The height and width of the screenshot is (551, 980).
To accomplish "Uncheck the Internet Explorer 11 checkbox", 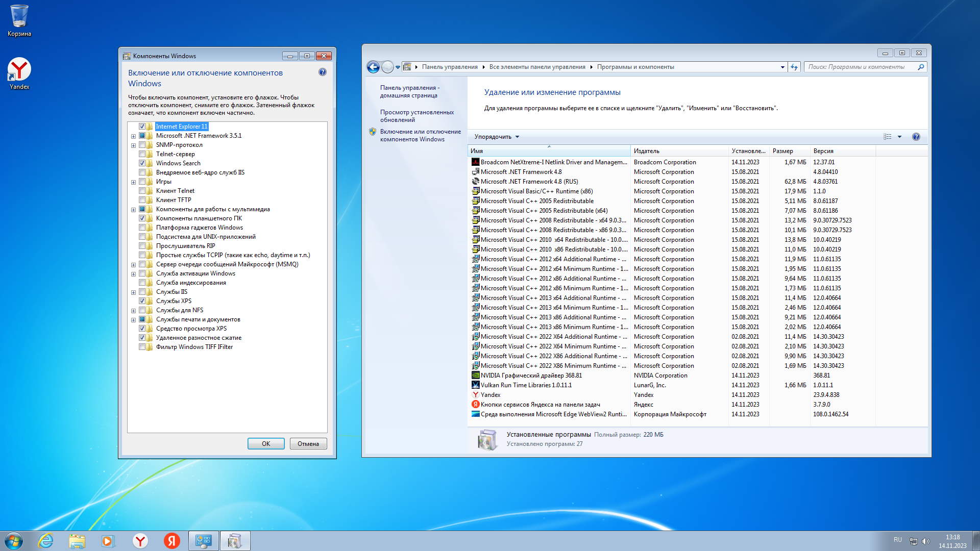I will [x=142, y=127].
